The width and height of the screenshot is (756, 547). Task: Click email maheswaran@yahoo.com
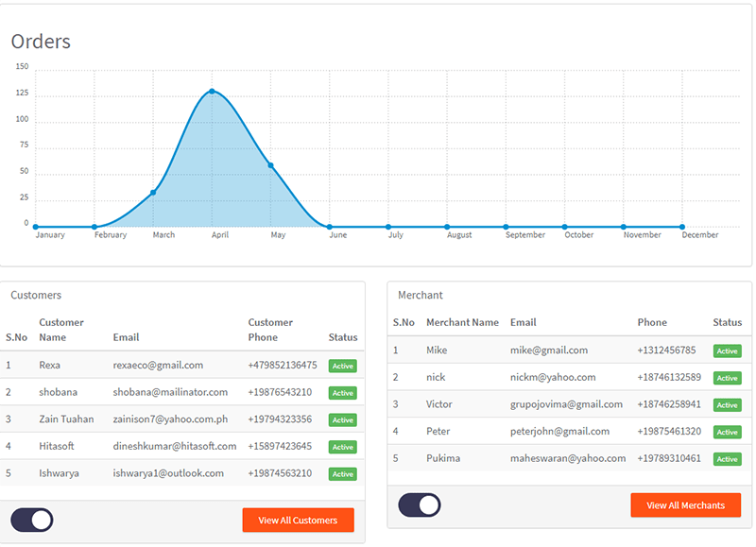[568, 458]
